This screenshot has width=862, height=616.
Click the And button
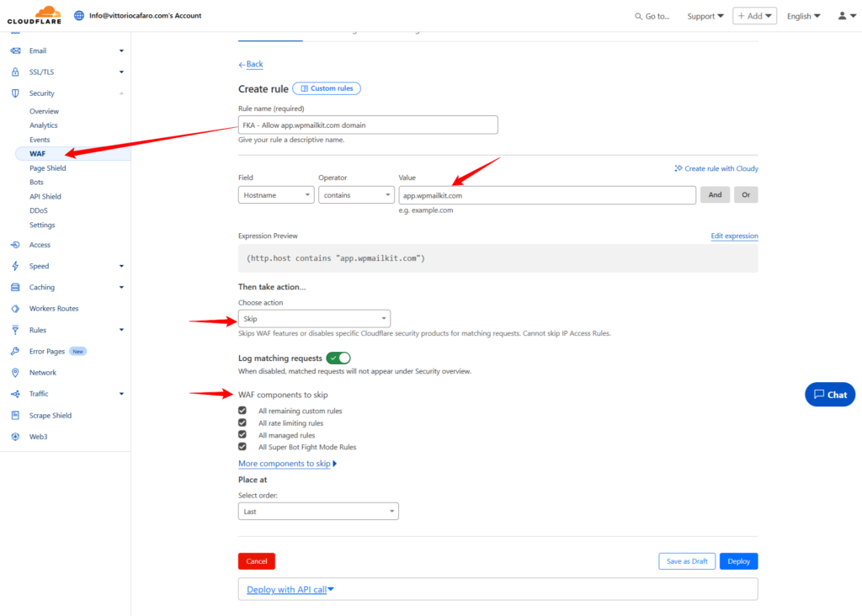coord(716,194)
